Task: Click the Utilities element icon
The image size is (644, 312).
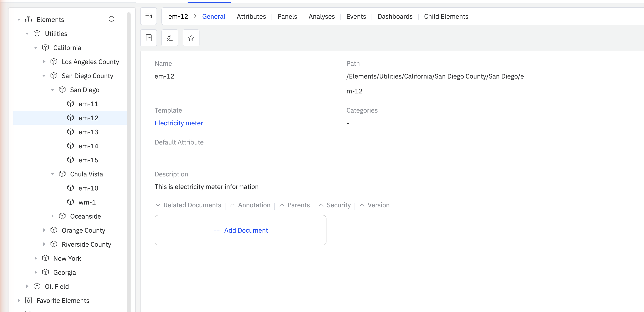Action: coord(37,33)
